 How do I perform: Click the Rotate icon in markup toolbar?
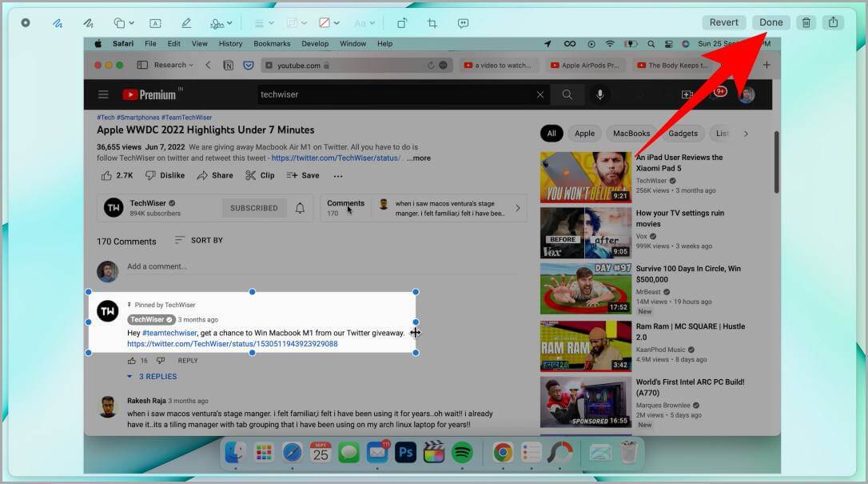(x=402, y=23)
